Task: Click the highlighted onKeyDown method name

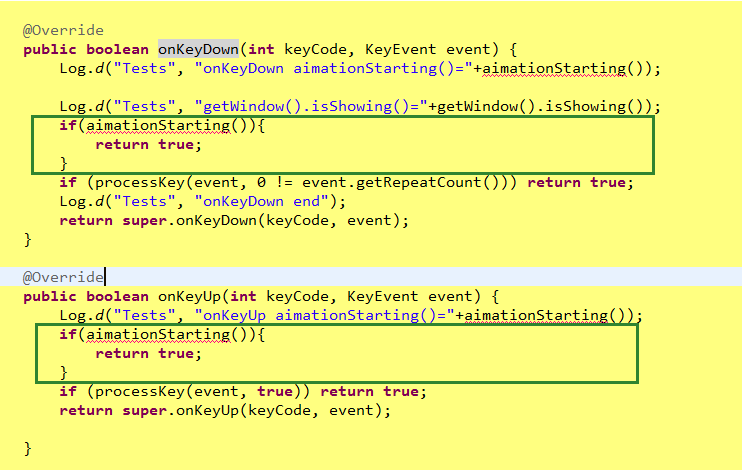Action: [198, 49]
